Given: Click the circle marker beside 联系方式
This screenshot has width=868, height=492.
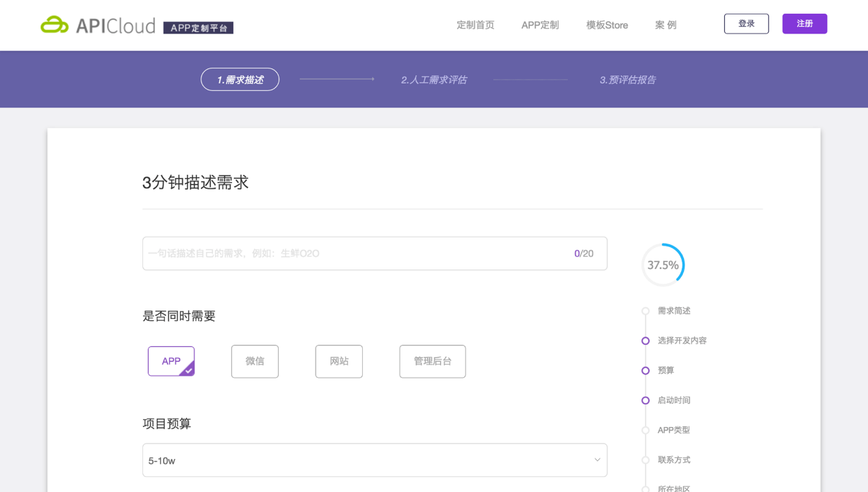Looking at the screenshot, I should pos(646,461).
